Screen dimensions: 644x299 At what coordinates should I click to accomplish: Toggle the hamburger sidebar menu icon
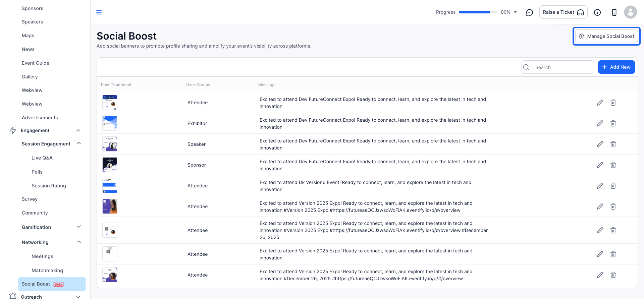coord(99,12)
